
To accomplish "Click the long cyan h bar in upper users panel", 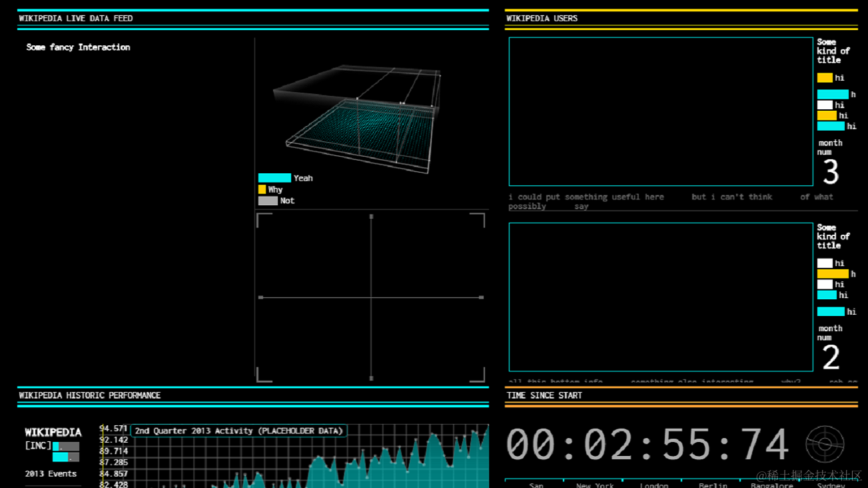I will pyautogui.click(x=833, y=95).
